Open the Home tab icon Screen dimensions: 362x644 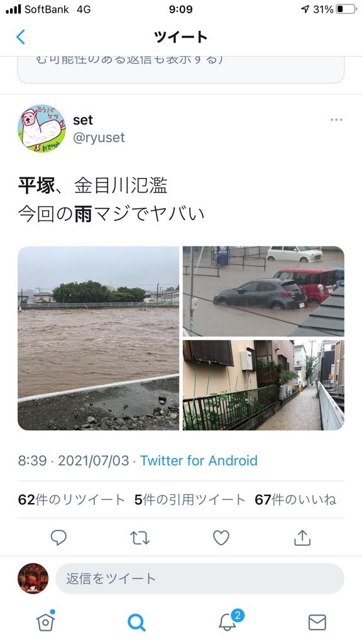tap(45, 621)
